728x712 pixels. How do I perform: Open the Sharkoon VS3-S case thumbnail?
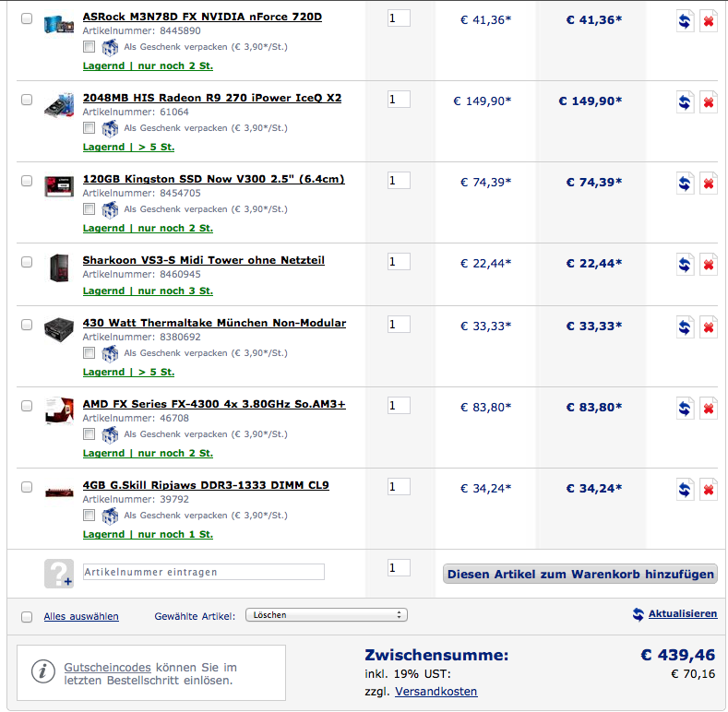(59, 267)
